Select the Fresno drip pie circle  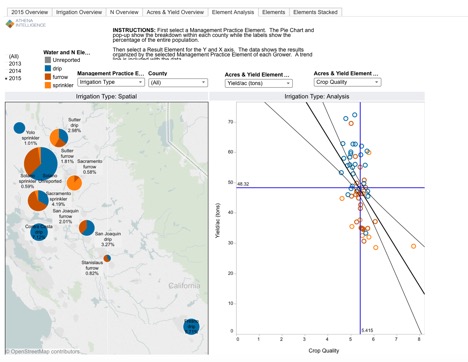click(191, 326)
